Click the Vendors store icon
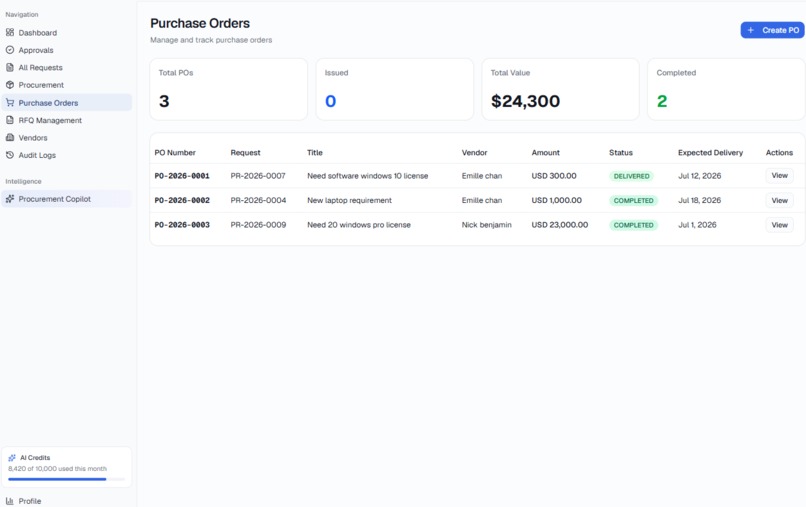 pos(10,137)
